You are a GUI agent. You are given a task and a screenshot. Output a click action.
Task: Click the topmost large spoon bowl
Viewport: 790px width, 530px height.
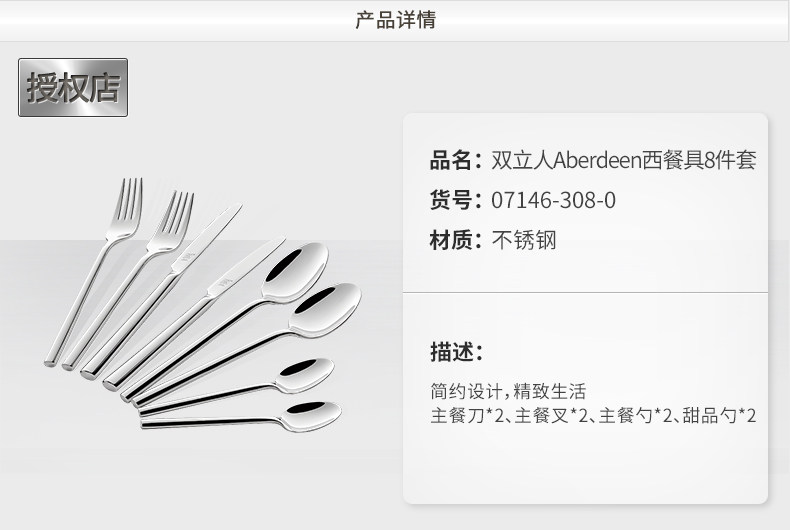click(296, 271)
